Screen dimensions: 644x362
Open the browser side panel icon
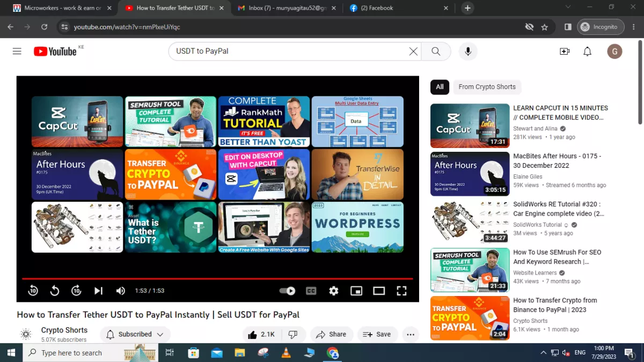(568, 27)
